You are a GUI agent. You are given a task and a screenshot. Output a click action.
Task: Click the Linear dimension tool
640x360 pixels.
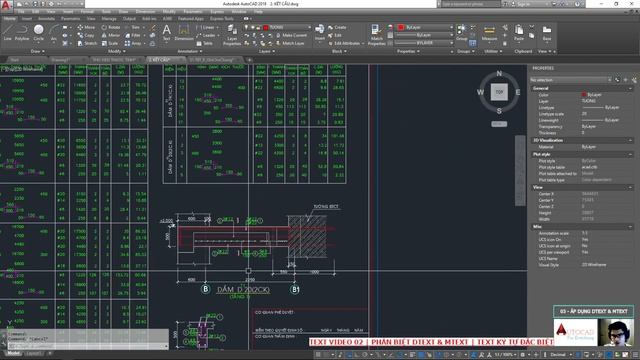click(x=206, y=27)
